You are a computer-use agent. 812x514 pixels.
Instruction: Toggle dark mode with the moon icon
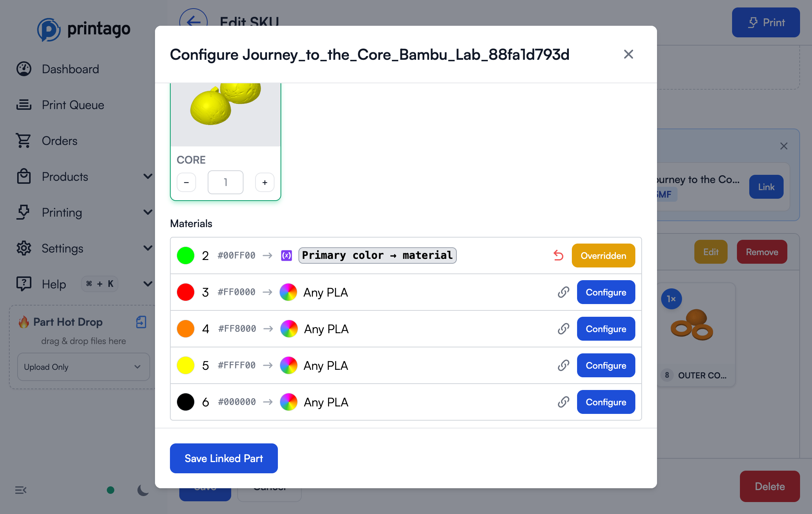[143, 490]
